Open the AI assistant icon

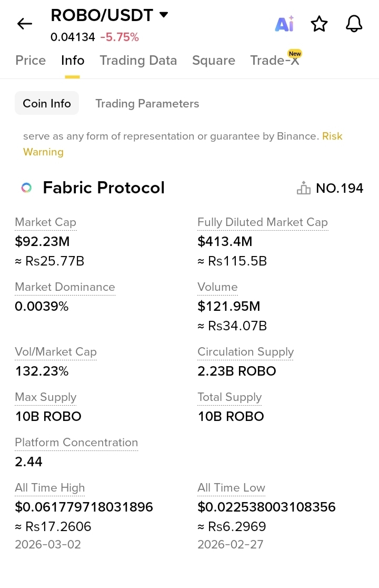point(284,24)
